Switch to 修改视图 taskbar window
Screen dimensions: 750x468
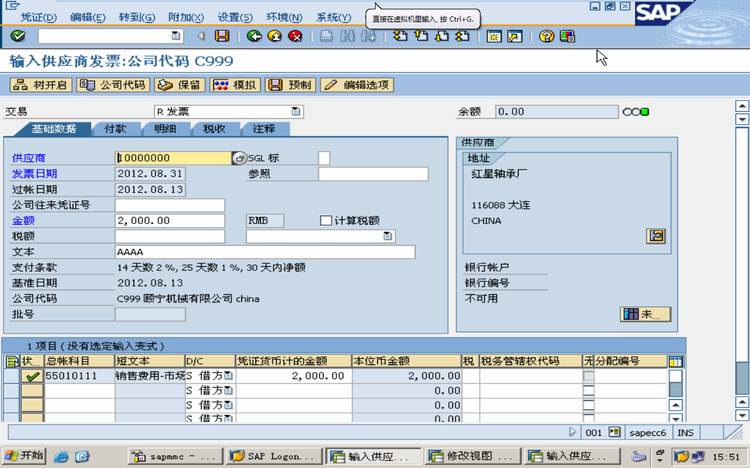click(472, 457)
